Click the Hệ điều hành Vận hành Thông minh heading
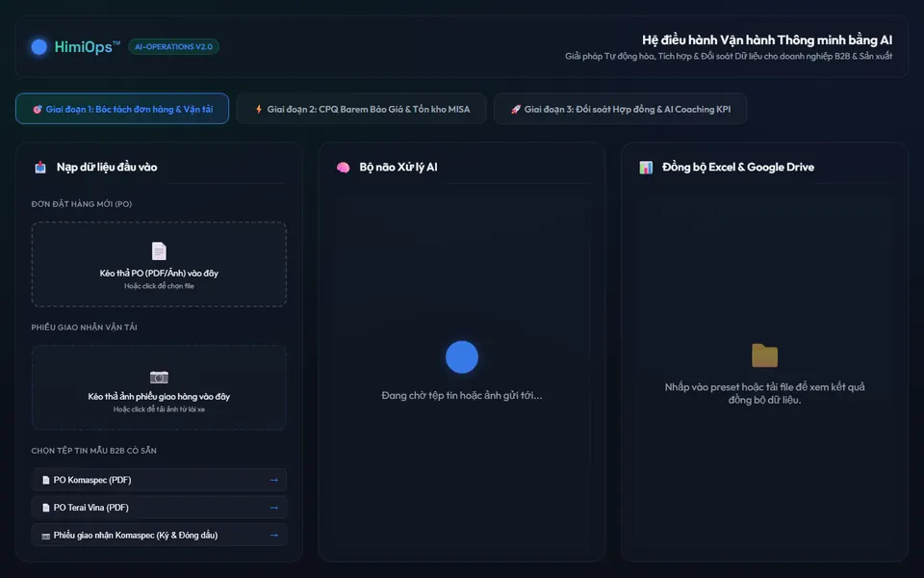This screenshot has height=578, width=924. (767, 40)
